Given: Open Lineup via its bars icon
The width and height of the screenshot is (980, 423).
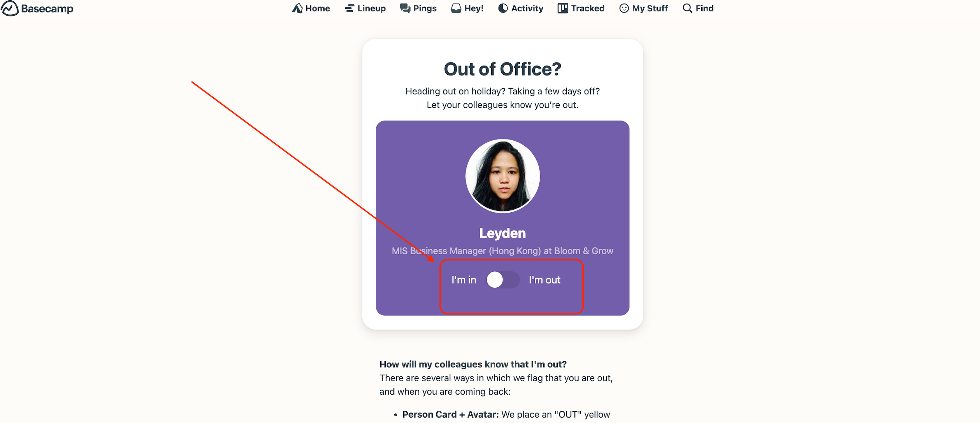Looking at the screenshot, I should 349,8.
